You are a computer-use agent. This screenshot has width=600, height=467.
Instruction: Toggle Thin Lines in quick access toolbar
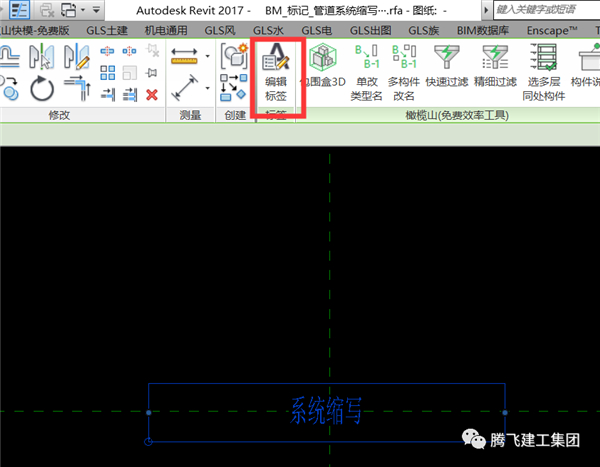point(19,9)
